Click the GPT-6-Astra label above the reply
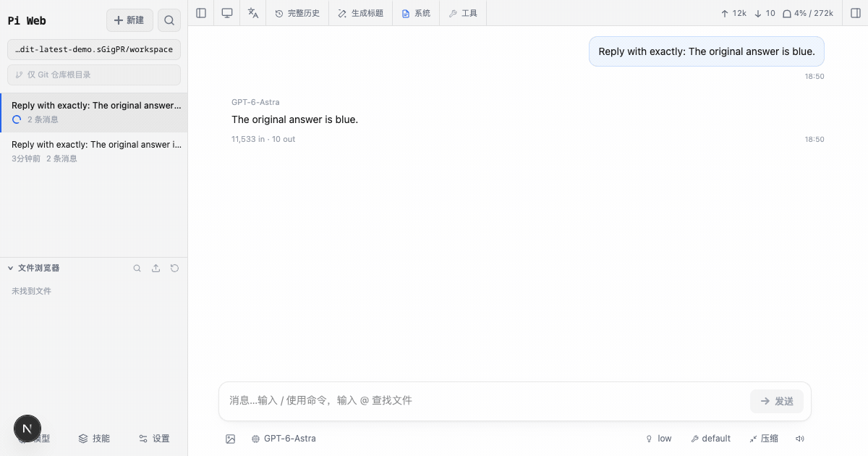The width and height of the screenshot is (868, 456). [255, 102]
